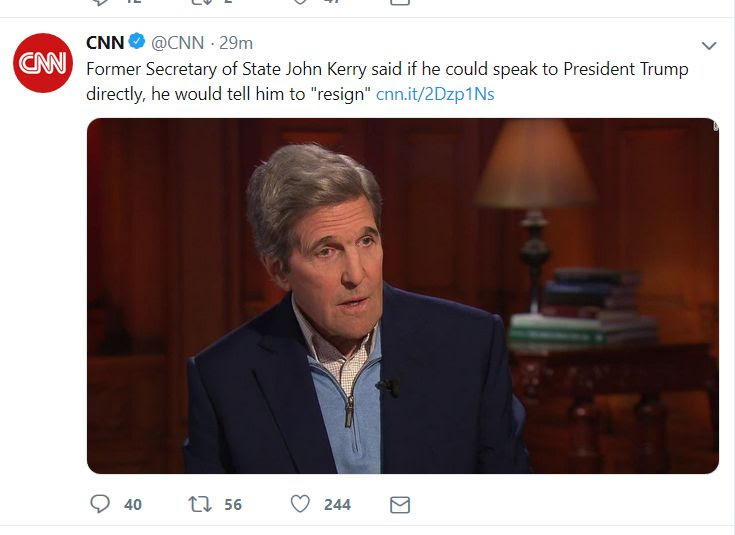
Task: Click the cut-off heart icon of the previous tweet
Action: 300,2
